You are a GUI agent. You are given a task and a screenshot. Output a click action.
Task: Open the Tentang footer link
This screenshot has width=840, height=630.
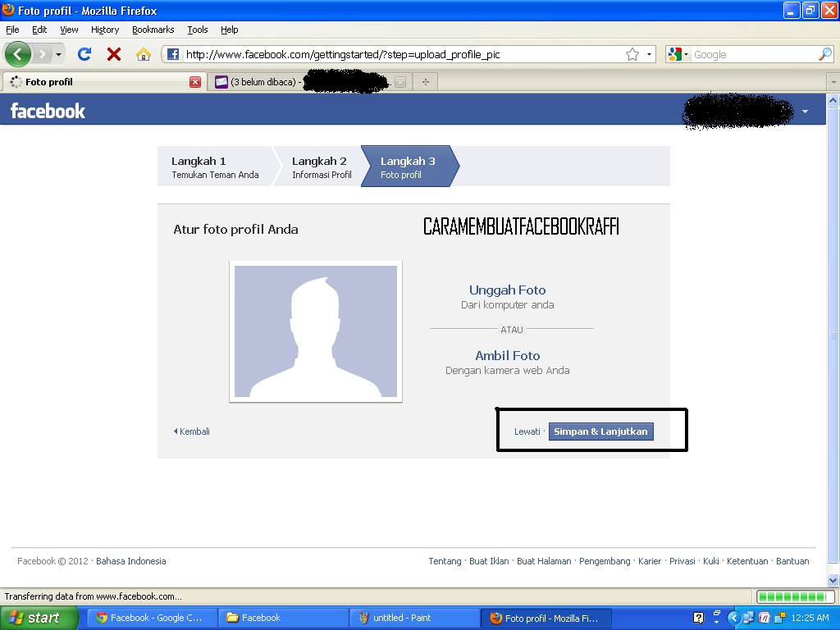[x=445, y=561]
